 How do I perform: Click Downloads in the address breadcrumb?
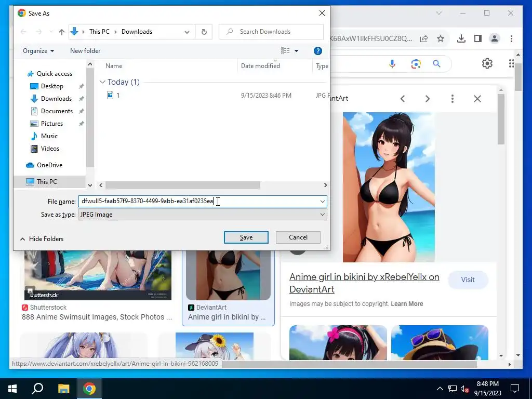[x=137, y=32]
